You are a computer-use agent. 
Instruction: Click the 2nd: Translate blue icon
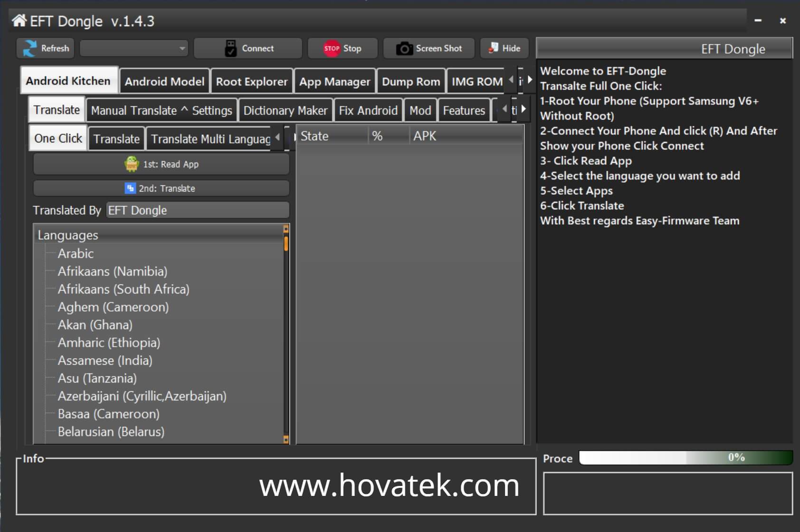pos(130,189)
